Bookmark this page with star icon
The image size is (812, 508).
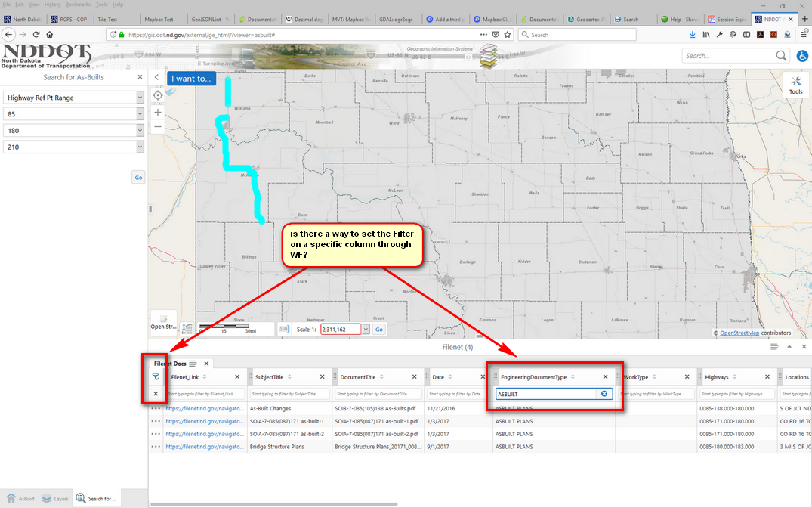[508, 34]
